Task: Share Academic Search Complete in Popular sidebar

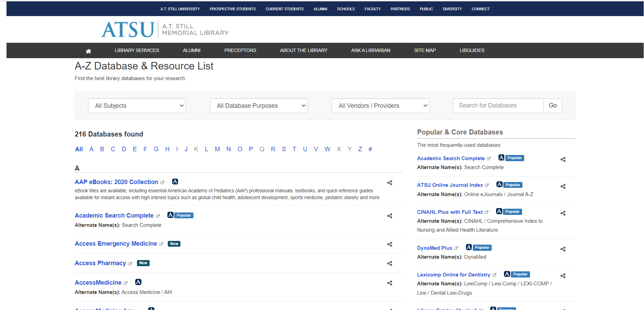Action: (x=563, y=159)
